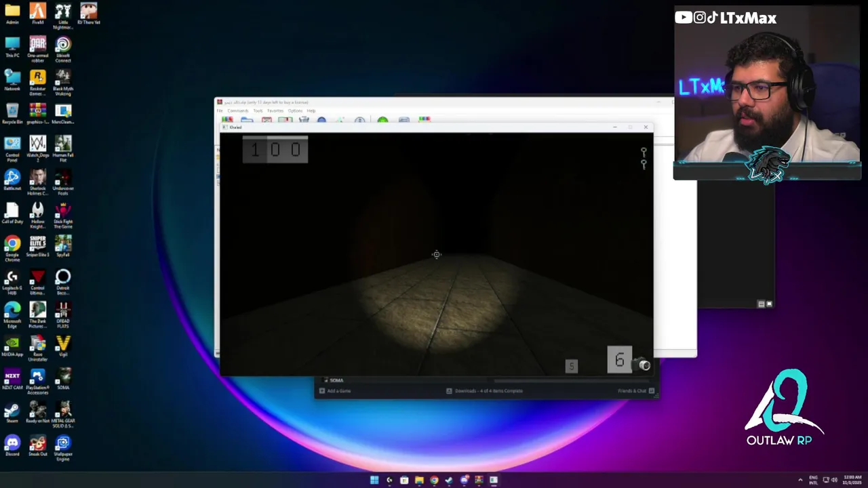Select the Sniper Elite 5 shortcut
868x488 pixels.
tap(37, 247)
